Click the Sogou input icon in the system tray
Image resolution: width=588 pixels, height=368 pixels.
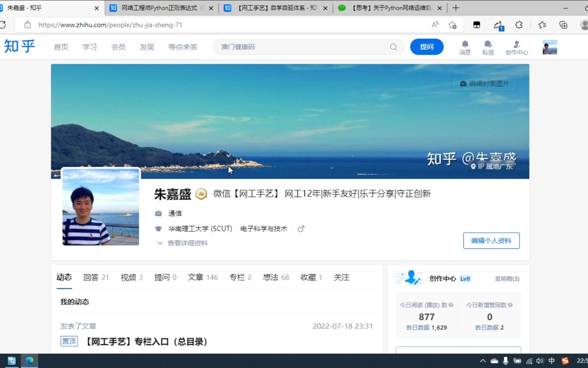click(x=565, y=361)
